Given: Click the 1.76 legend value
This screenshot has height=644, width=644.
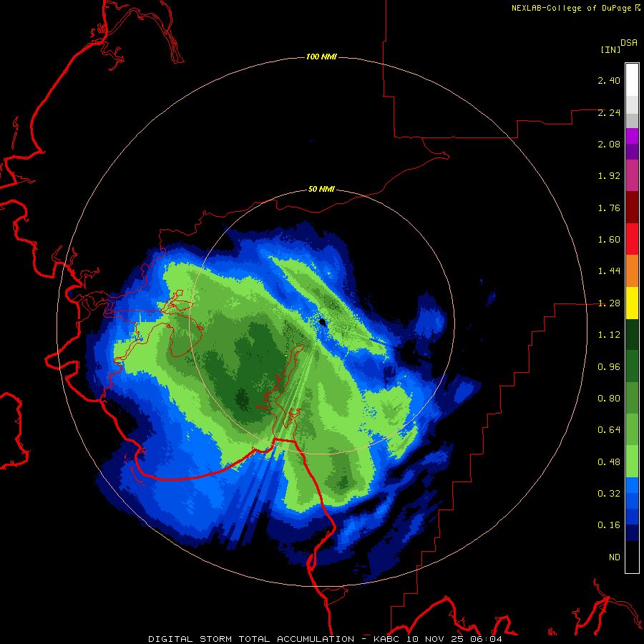Looking at the screenshot, I should [x=609, y=208].
